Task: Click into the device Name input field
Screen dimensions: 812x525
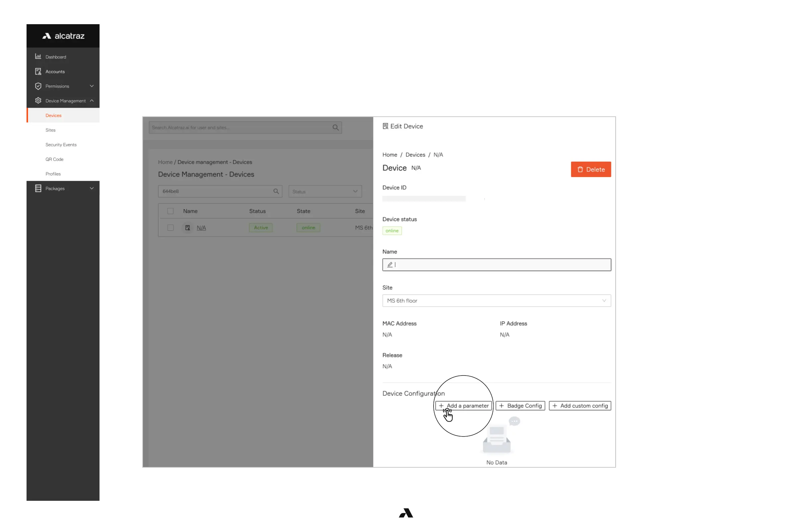Action: [497, 264]
